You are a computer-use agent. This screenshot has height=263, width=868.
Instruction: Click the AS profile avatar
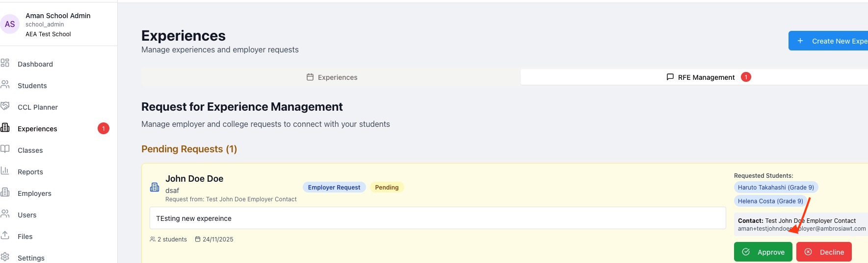pyautogui.click(x=10, y=24)
